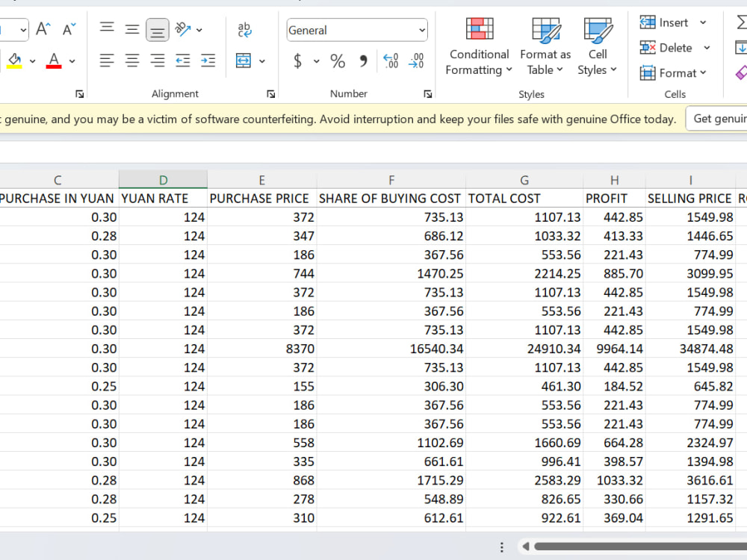Apply the yellow fill color swatch
This screenshot has height=560, width=747.
click(14, 61)
